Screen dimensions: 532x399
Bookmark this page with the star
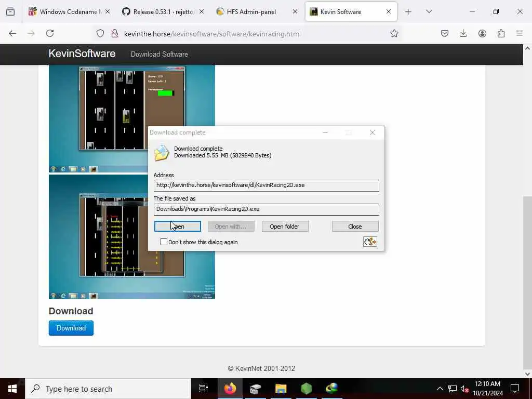coord(394,33)
